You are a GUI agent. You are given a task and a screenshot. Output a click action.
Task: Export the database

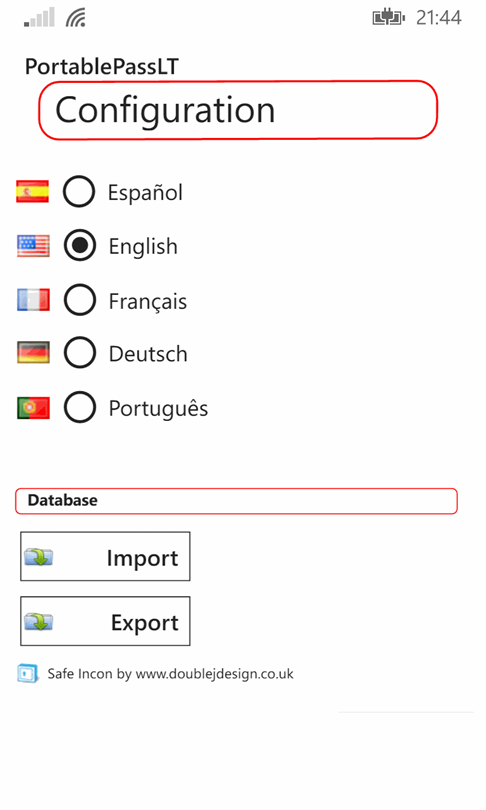click(x=105, y=621)
